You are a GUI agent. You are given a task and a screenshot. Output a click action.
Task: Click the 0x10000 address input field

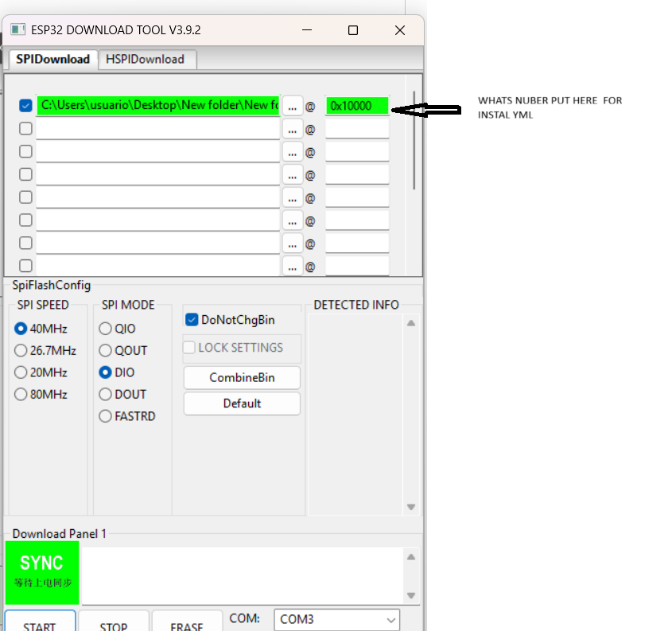[356, 106]
